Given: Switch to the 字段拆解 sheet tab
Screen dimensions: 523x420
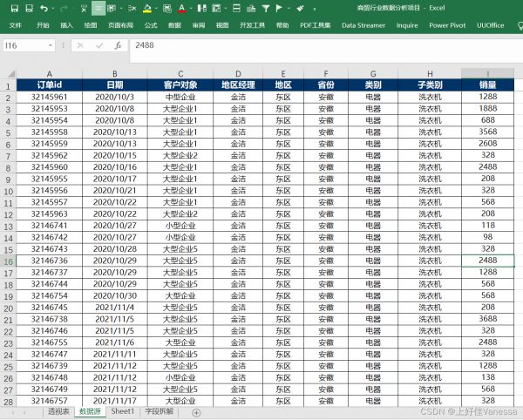Looking at the screenshot, I should tap(158, 411).
